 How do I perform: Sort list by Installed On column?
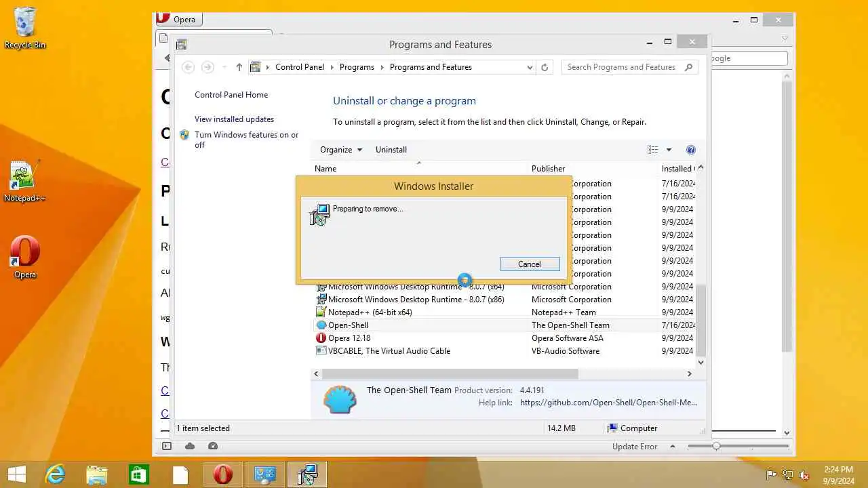coord(677,169)
